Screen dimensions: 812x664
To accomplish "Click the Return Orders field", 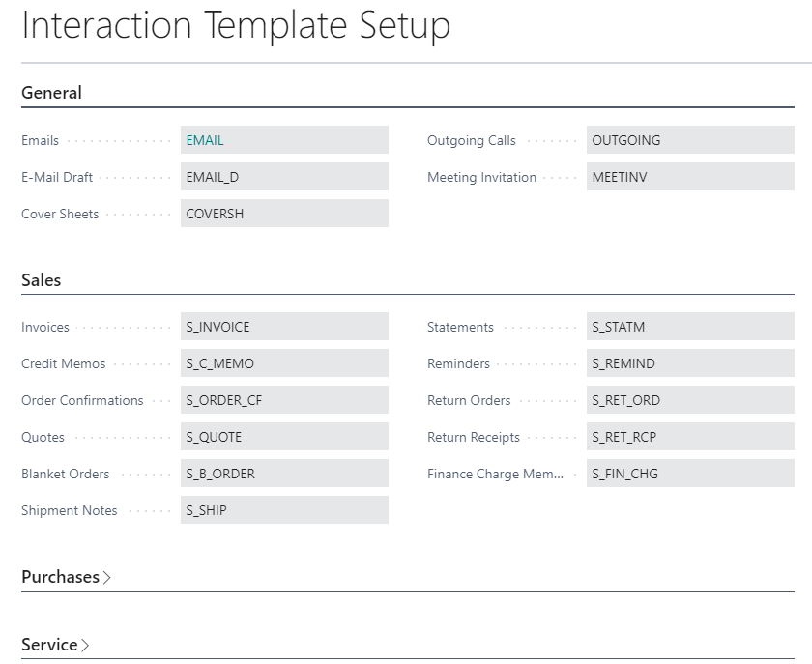I will 690,400.
